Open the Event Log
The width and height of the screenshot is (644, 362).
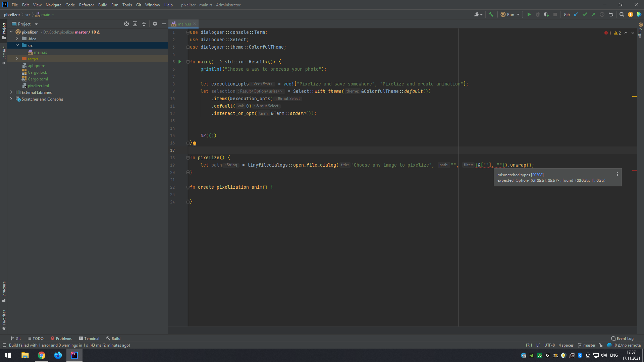tap(623, 339)
